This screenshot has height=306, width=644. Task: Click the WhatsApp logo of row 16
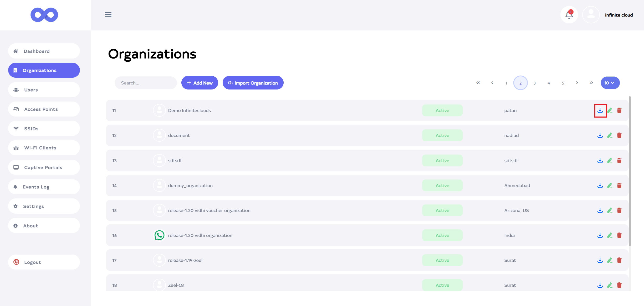point(159,235)
